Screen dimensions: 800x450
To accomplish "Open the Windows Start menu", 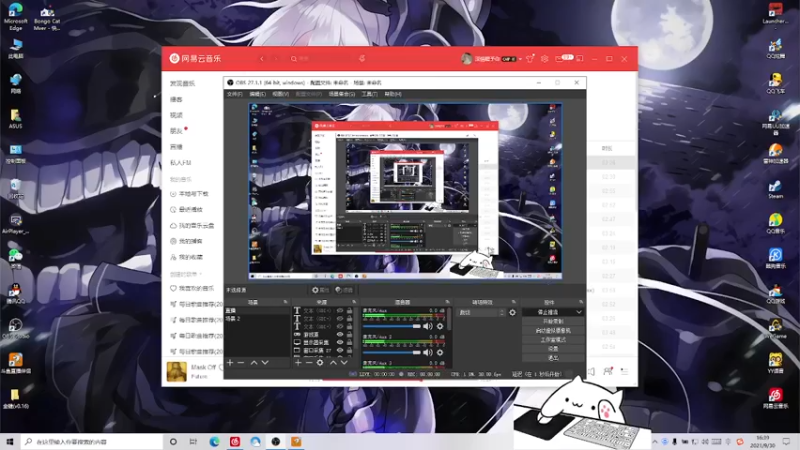I will click(10, 441).
